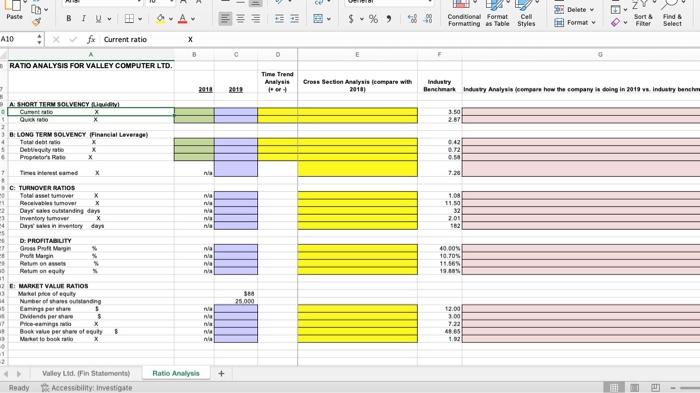Align text right
This screenshot has height=393, width=700.
(x=255, y=19)
